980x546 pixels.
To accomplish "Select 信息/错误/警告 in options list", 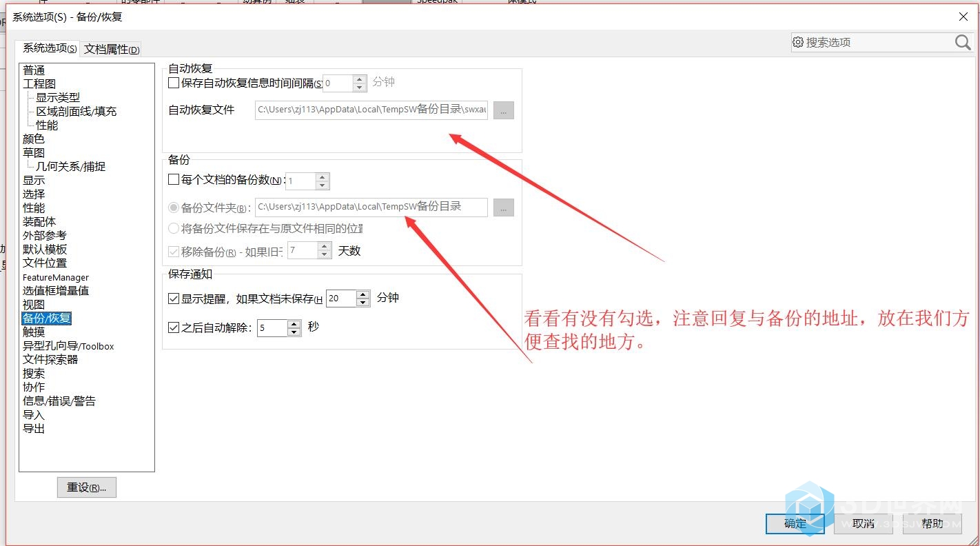I will [x=59, y=401].
